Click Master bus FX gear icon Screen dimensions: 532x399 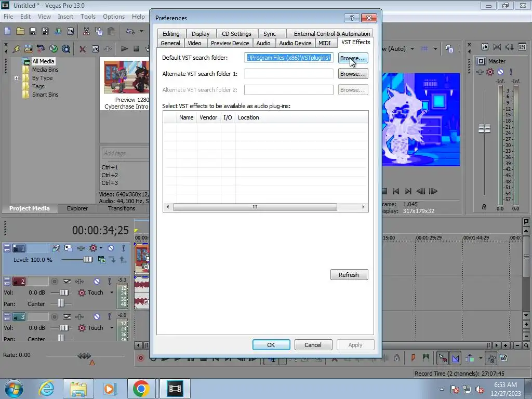490,72
